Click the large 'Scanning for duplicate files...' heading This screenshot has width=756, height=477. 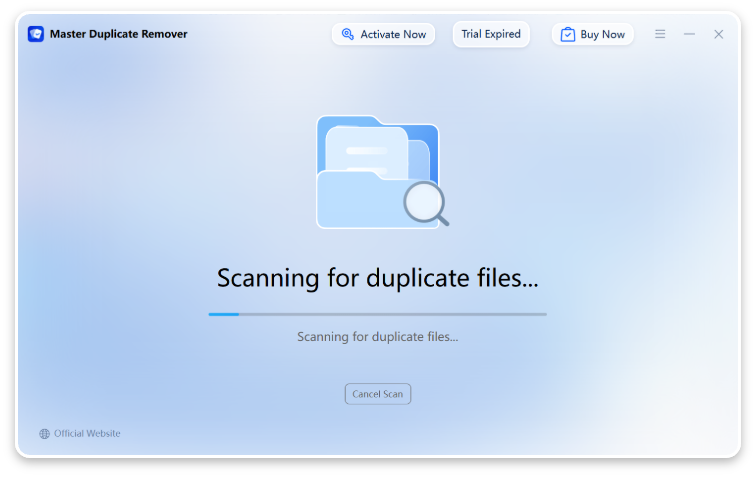click(378, 278)
